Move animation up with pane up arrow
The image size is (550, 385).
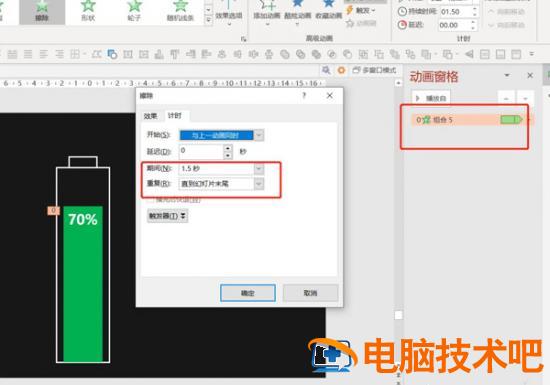pos(506,99)
